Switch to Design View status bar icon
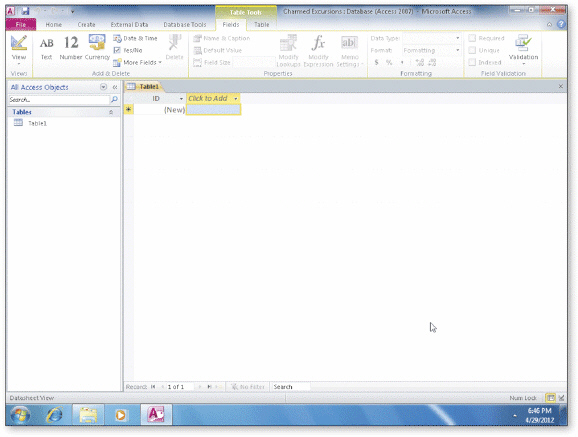This screenshot has height=437, width=578. click(561, 398)
